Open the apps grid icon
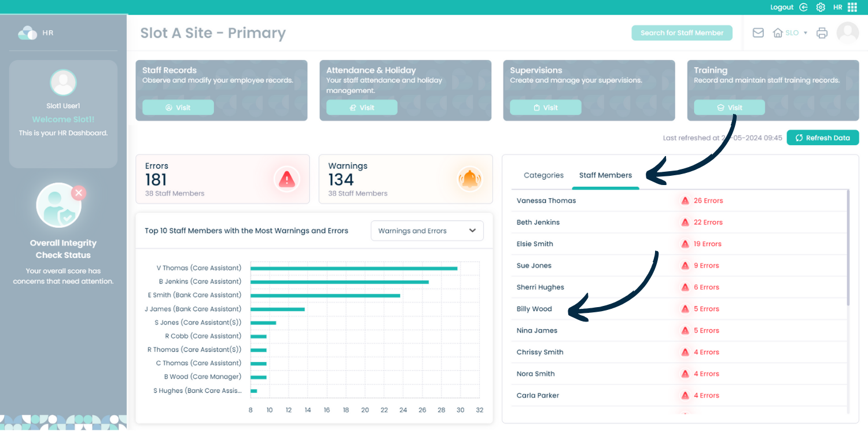Image resolution: width=868 pixels, height=432 pixels. click(852, 8)
